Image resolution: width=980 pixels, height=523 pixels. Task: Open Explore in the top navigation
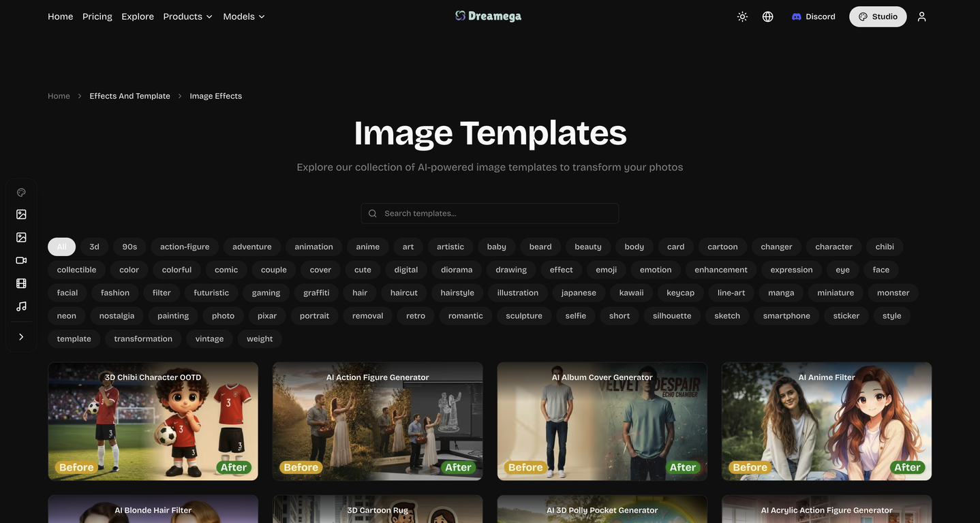tap(138, 16)
